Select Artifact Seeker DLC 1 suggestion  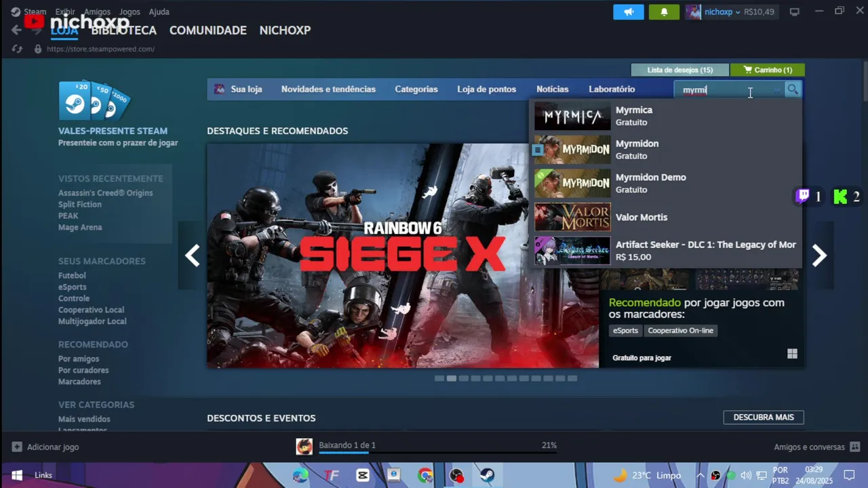(666, 250)
